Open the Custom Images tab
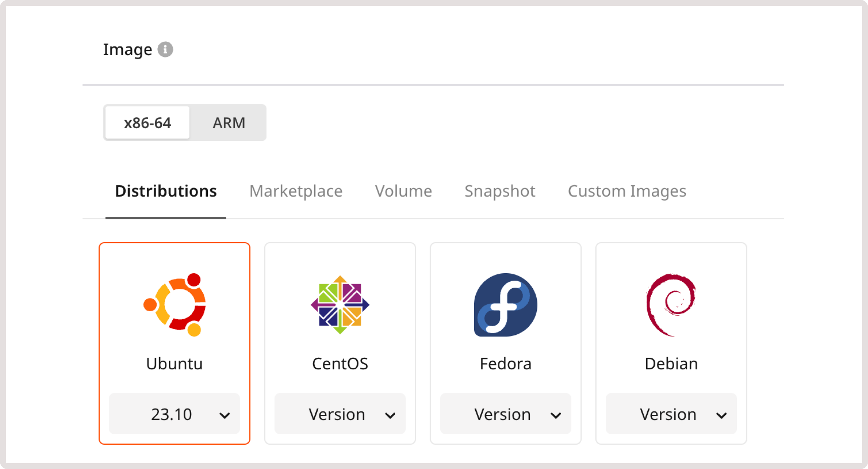The image size is (868, 469). tap(627, 191)
